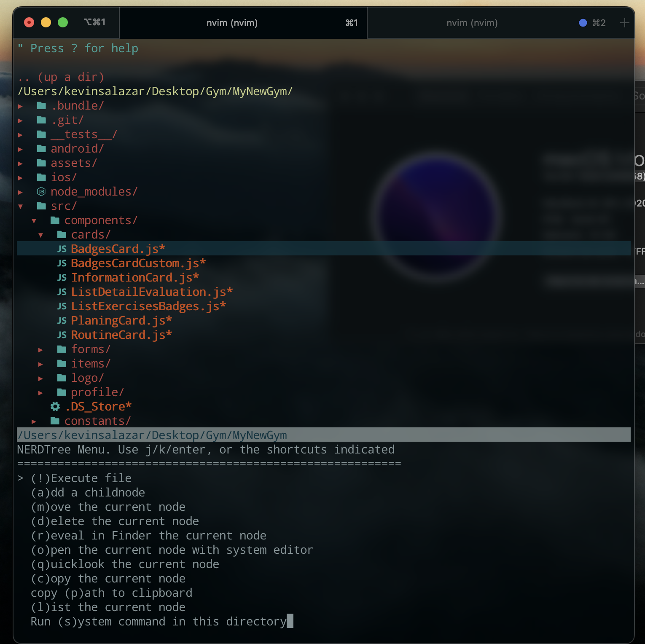
Task: Expand the android directory arrow
Action: [x=20, y=149]
